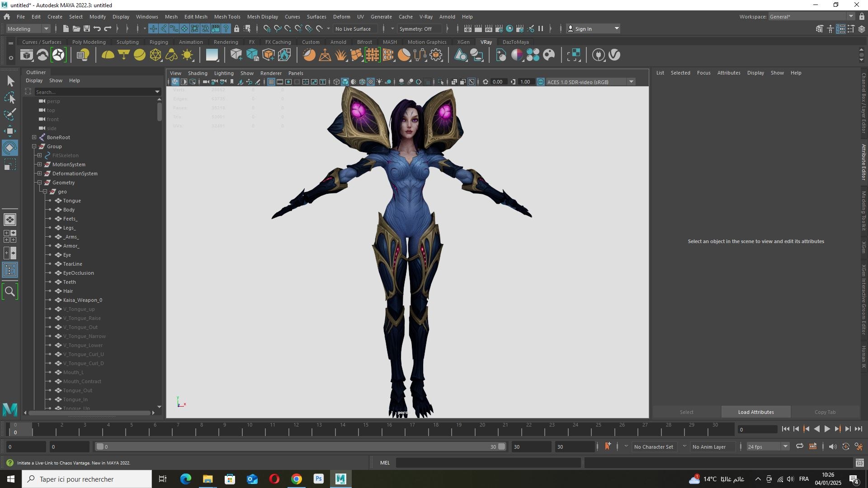Open the Sign In dropdown

593,28
